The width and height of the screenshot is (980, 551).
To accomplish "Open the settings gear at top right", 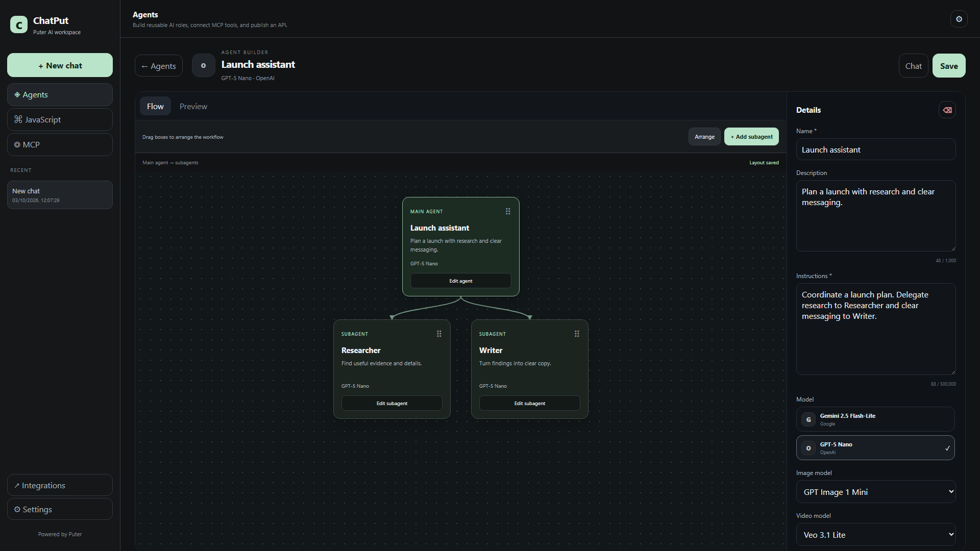I will 959,19.
